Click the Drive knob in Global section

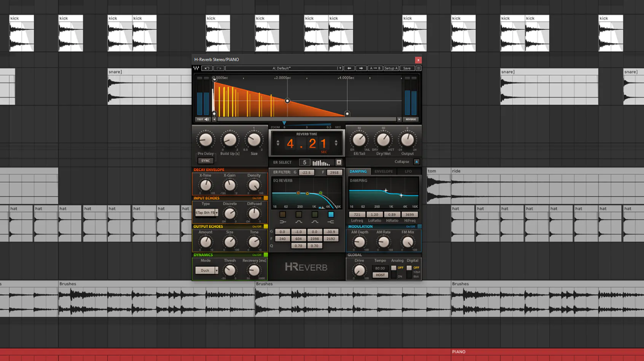[359, 271]
